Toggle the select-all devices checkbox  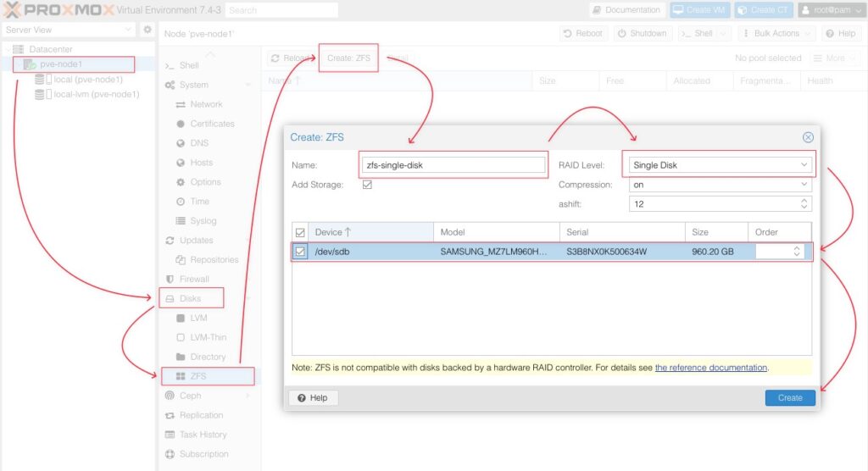pyautogui.click(x=300, y=232)
